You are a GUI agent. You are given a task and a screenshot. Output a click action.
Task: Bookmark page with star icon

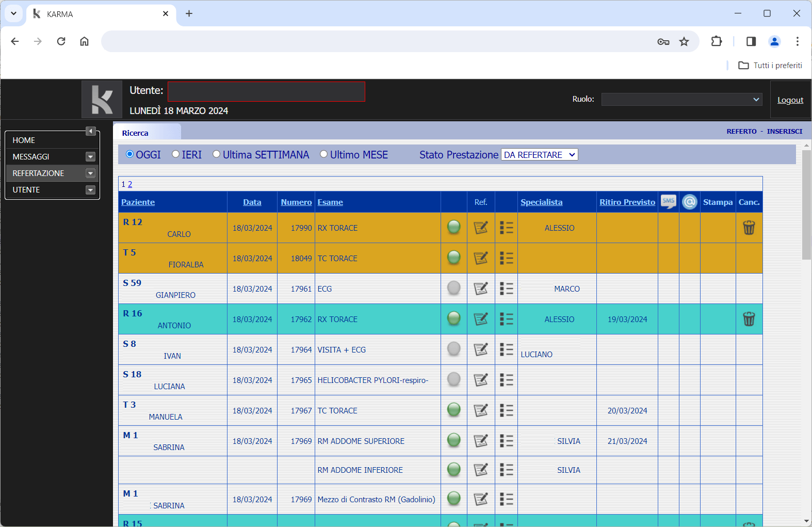click(684, 41)
